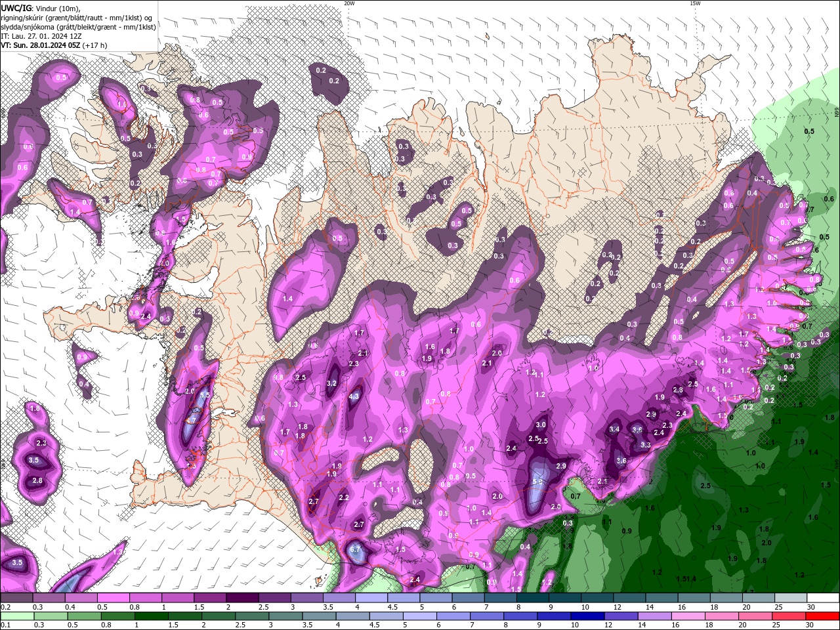Select the light periwinkle 4–4.5 snow legend swatch
This screenshot has width=840, height=630.
coord(371,598)
